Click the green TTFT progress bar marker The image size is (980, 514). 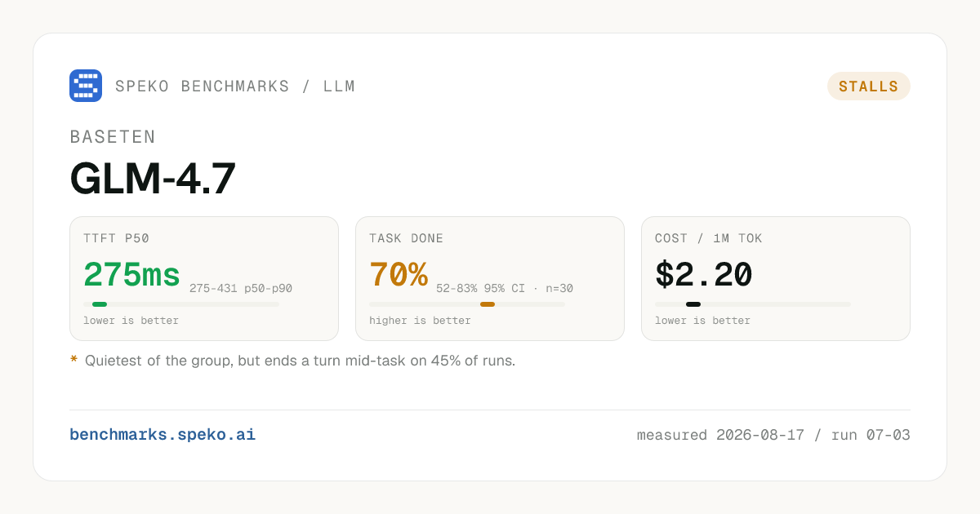coord(100,304)
